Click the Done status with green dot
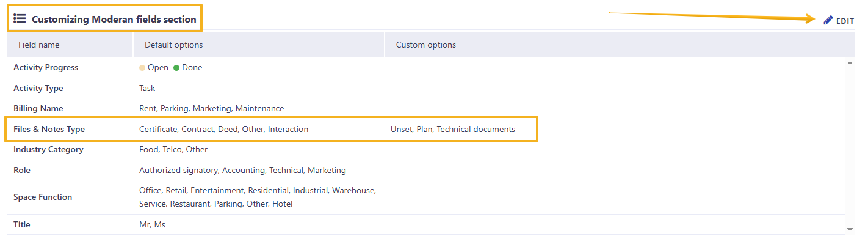This screenshot has width=868, height=247. (188, 67)
